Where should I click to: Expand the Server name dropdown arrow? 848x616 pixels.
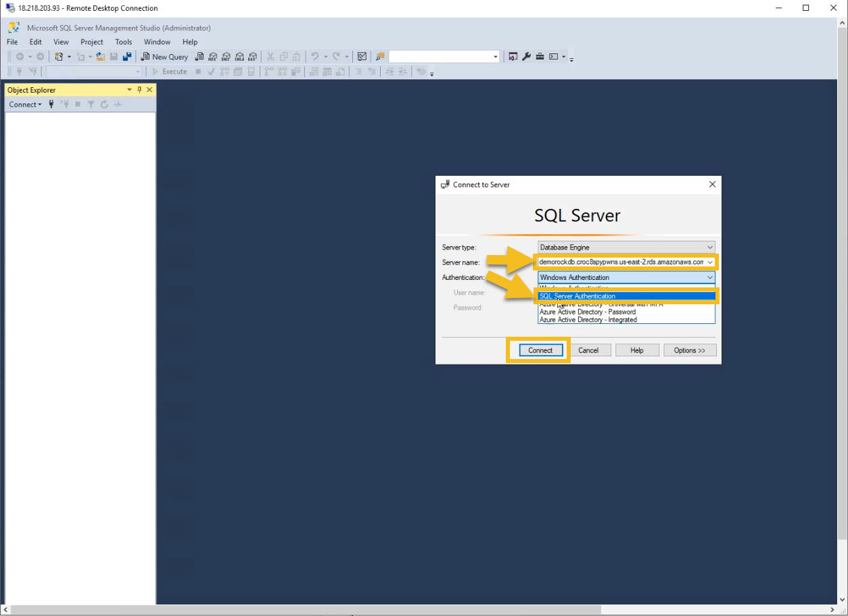tap(710, 262)
